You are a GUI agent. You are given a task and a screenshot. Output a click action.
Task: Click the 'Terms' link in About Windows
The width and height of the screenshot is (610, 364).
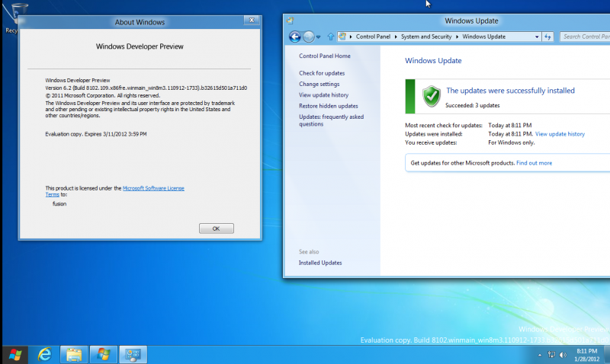click(x=52, y=195)
